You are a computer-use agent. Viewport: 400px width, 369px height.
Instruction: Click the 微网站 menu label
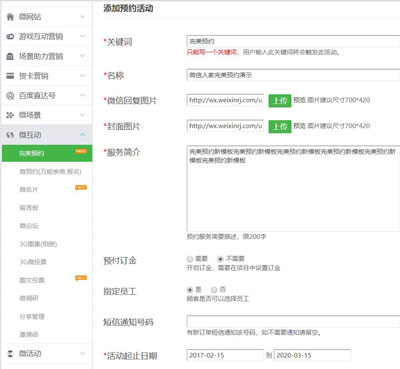tap(30, 17)
